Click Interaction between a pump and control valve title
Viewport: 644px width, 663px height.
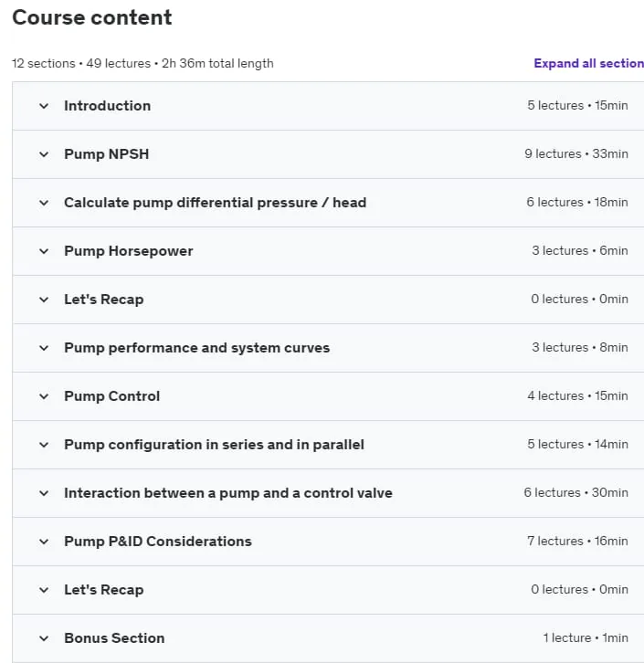228,493
